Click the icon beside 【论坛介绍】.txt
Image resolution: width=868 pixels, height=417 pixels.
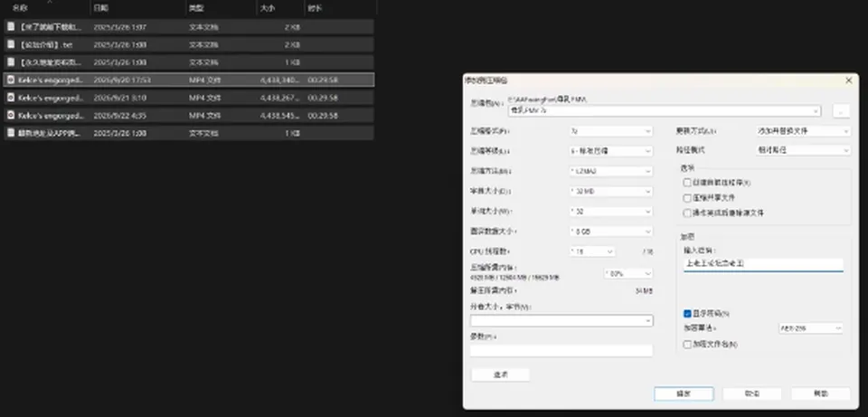(11, 44)
